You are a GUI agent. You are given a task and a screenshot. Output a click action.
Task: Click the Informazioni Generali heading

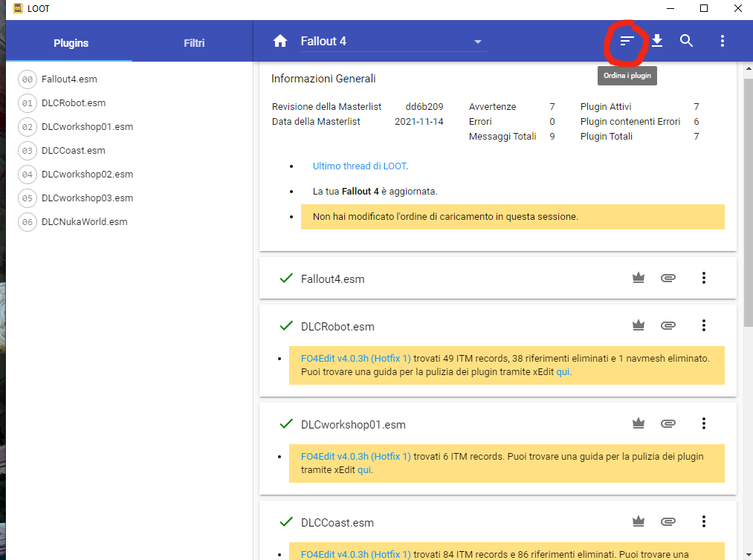click(x=323, y=79)
